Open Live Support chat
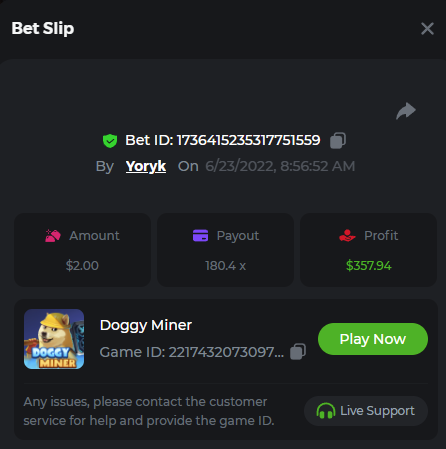 coord(366,411)
